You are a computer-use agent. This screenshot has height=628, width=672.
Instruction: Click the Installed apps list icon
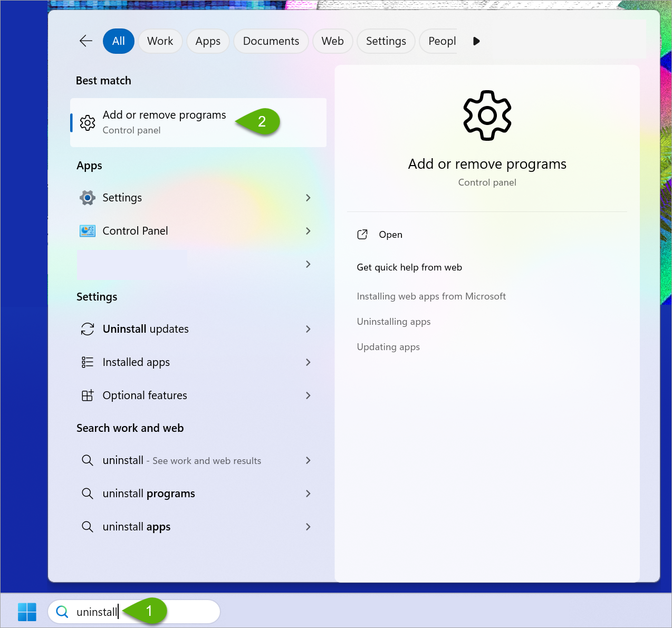tap(88, 362)
